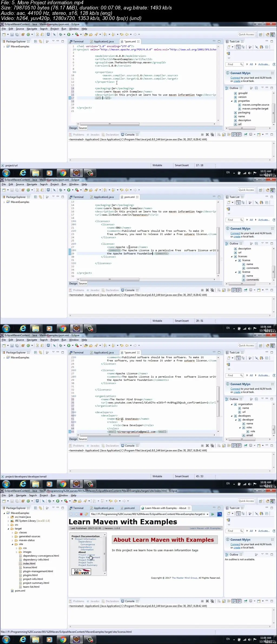Image resolution: width=277 pixels, height=644 pixels.
Task: Open the Source menu in the top frame
Action: pyautogui.click(x=20, y=29)
